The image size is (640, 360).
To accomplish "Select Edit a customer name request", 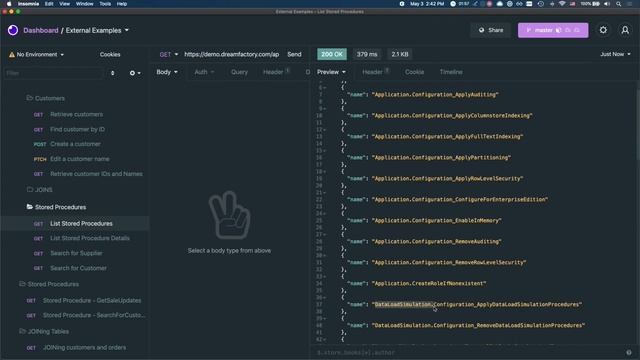I will pos(80,159).
